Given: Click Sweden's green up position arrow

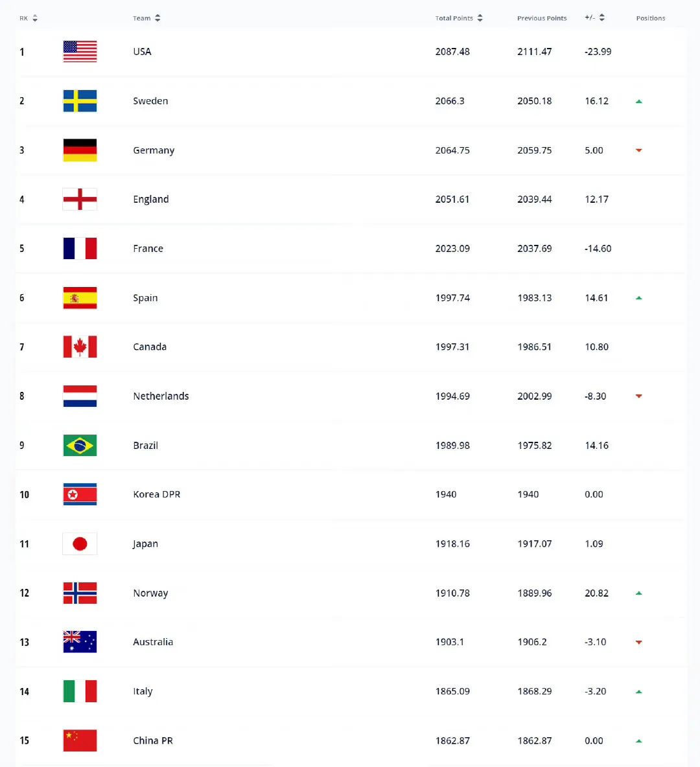Looking at the screenshot, I should [x=639, y=101].
